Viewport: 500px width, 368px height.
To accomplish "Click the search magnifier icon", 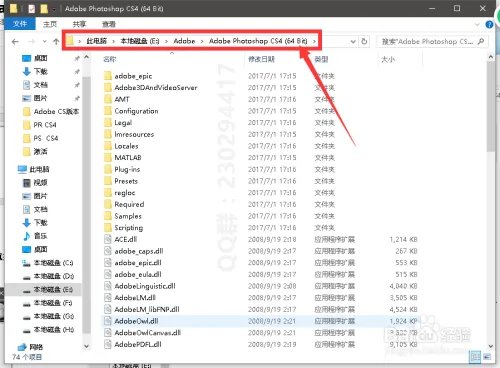I will [x=481, y=41].
